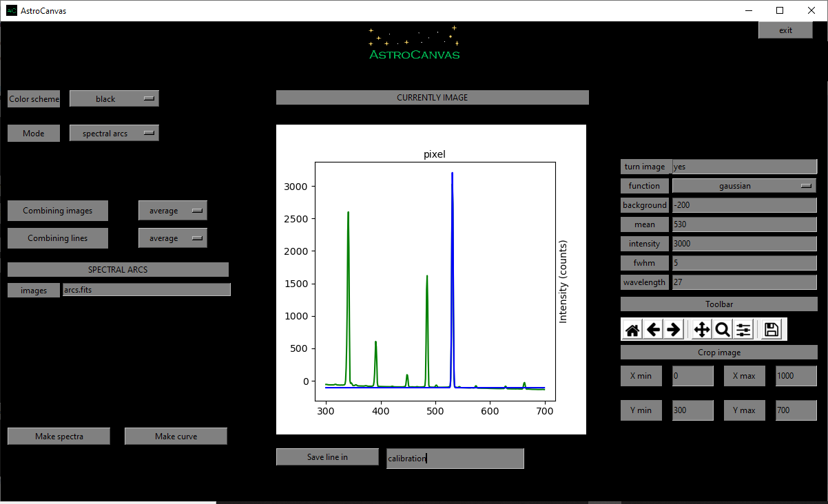The width and height of the screenshot is (828, 504).
Task: Click the Color scheme label button
Action: coord(34,98)
